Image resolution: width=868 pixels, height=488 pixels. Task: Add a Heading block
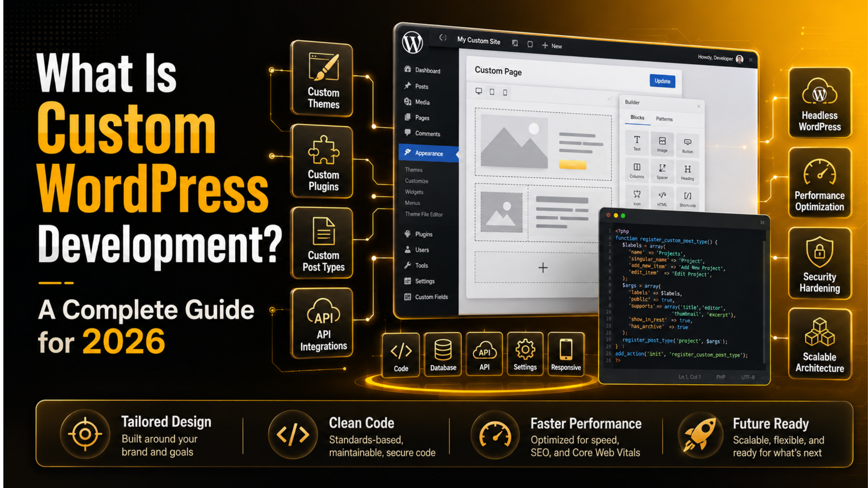click(687, 172)
